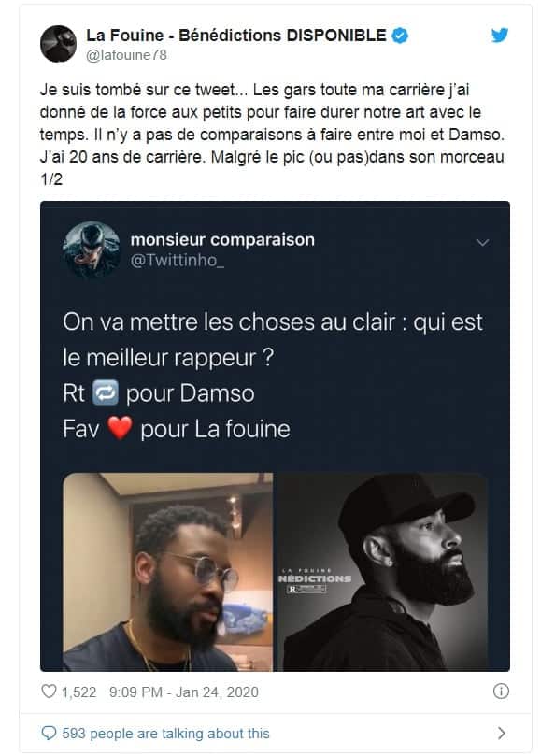Click the retweet emoji icon beside Rt
The width and height of the screenshot is (555, 756).
pos(106,392)
